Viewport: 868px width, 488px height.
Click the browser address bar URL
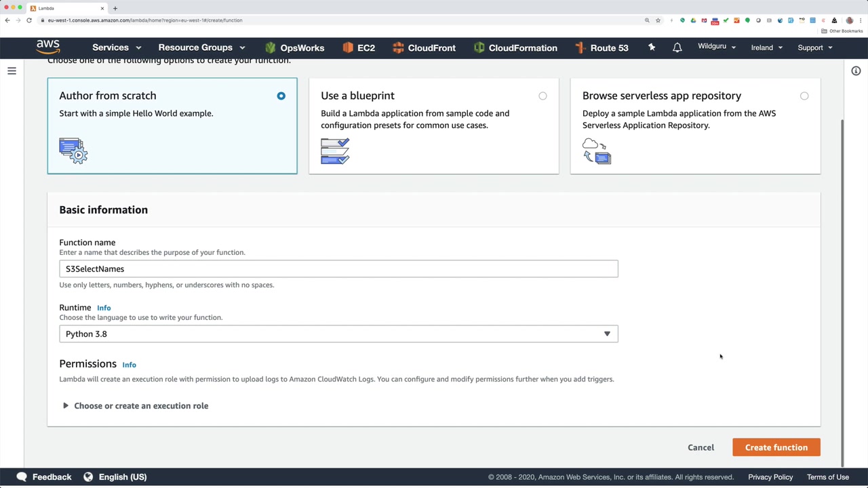tap(145, 20)
